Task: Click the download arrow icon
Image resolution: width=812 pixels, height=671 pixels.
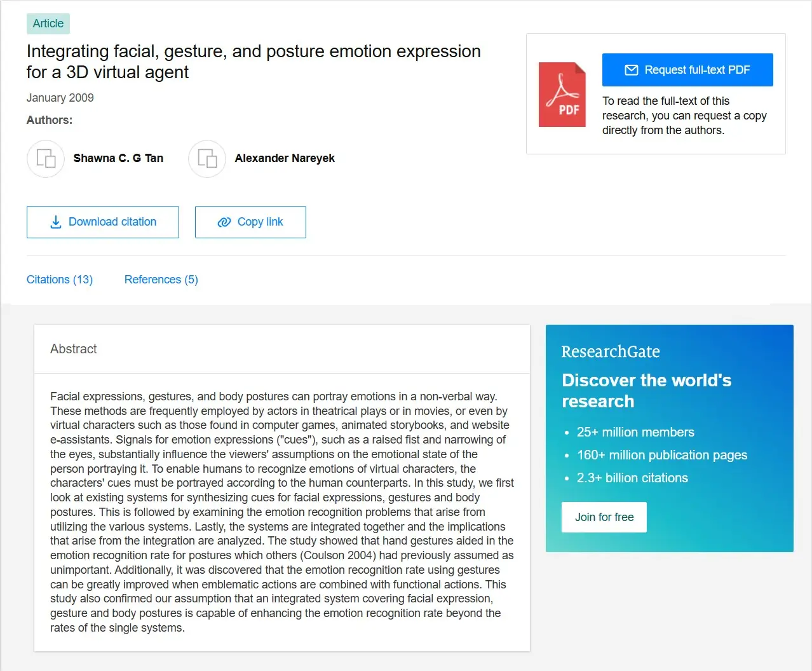Action: click(x=56, y=222)
